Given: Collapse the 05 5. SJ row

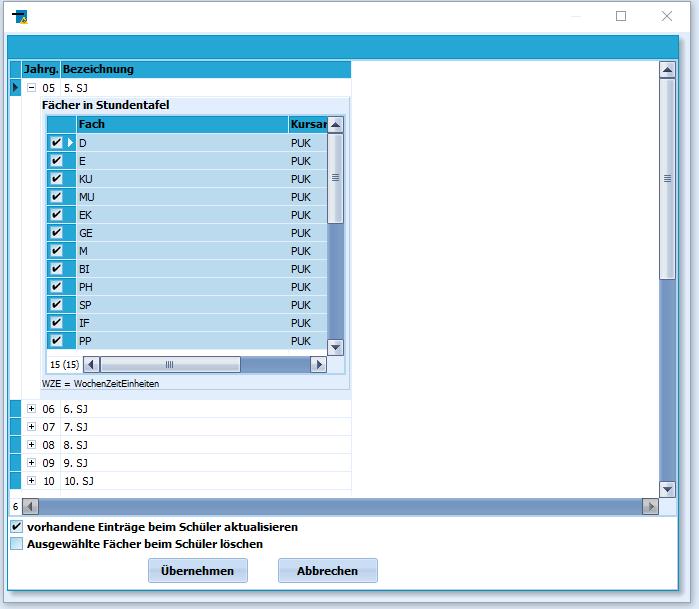Looking at the screenshot, I should (x=31, y=88).
